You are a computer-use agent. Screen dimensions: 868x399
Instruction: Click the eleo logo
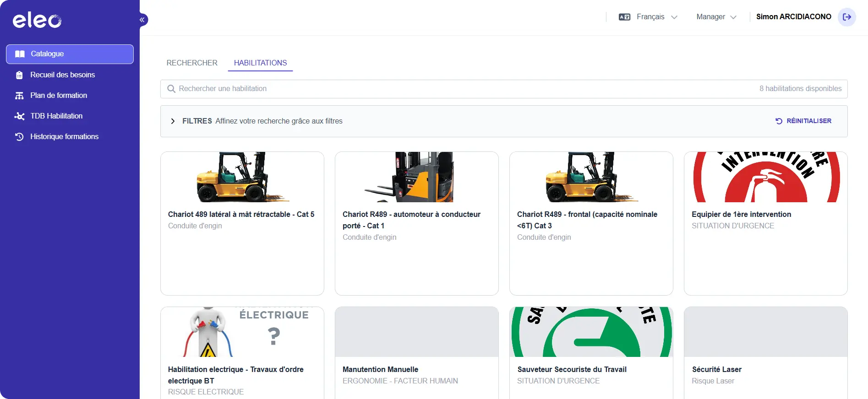pos(37,20)
